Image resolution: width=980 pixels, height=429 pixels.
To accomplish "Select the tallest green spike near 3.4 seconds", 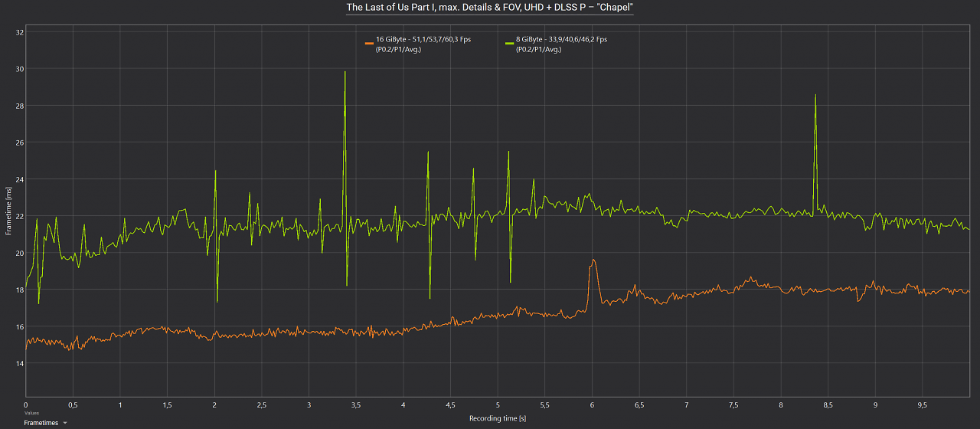I will click(345, 72).
